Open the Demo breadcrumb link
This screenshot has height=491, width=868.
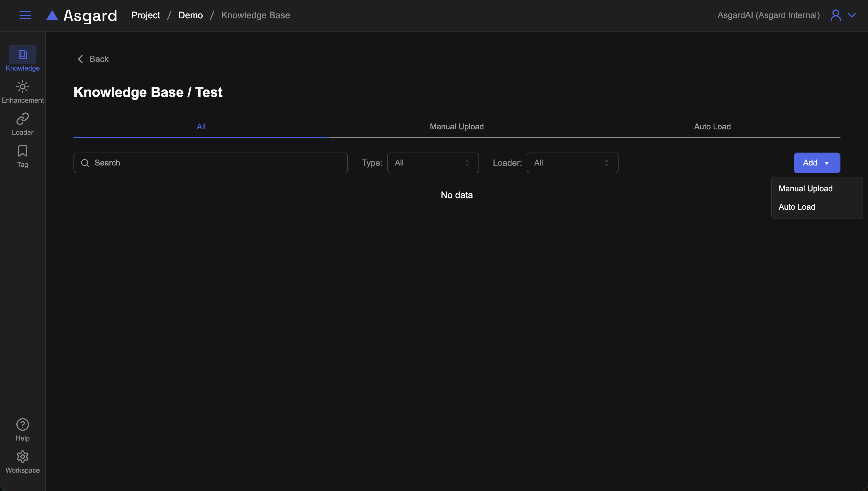point(190,15)
